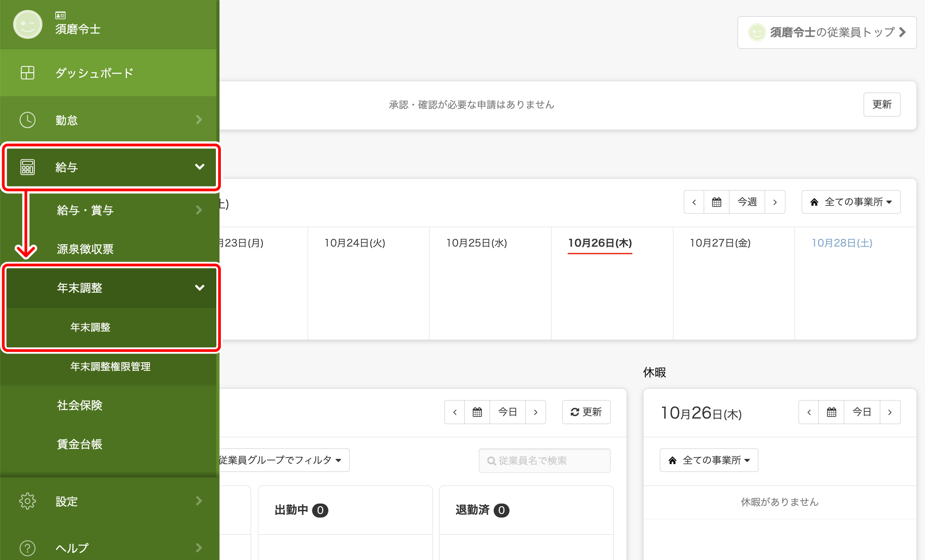Go to next day in attendance panel
The image size is (925, 560).
point(536,412)
